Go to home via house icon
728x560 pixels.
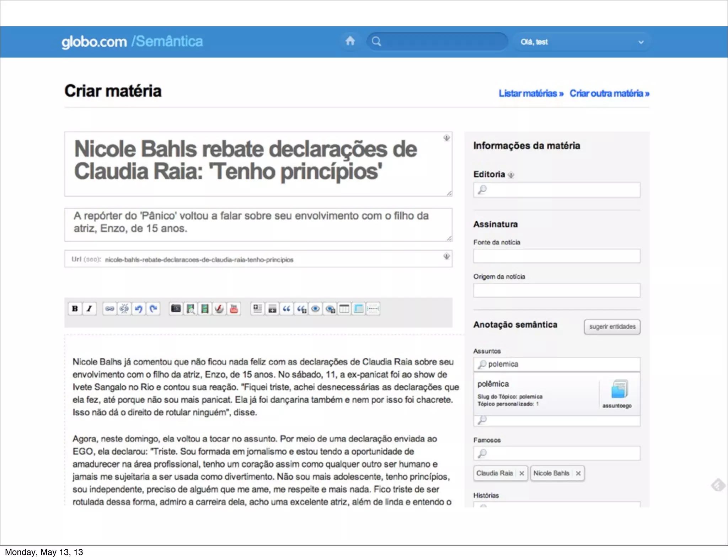coord(350,41)
